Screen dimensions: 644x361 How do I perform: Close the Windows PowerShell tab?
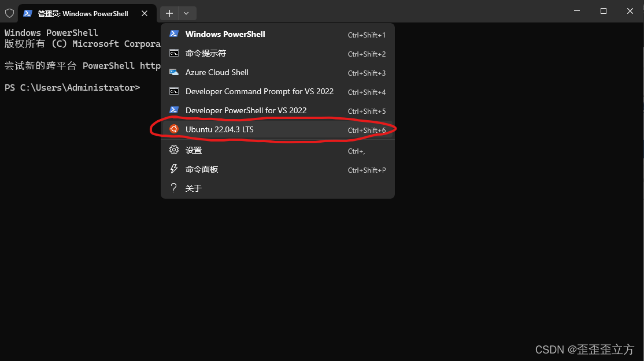click(x=145, y=12)
